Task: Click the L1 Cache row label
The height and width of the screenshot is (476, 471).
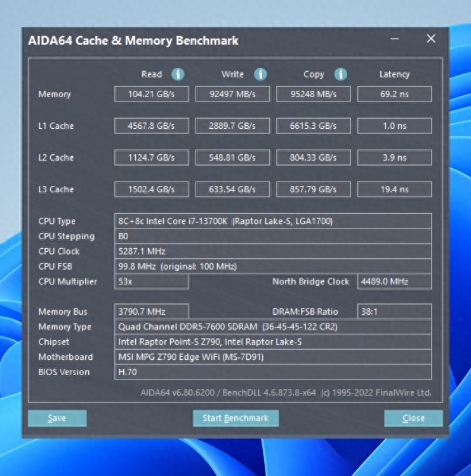Action: coord(56,126)
